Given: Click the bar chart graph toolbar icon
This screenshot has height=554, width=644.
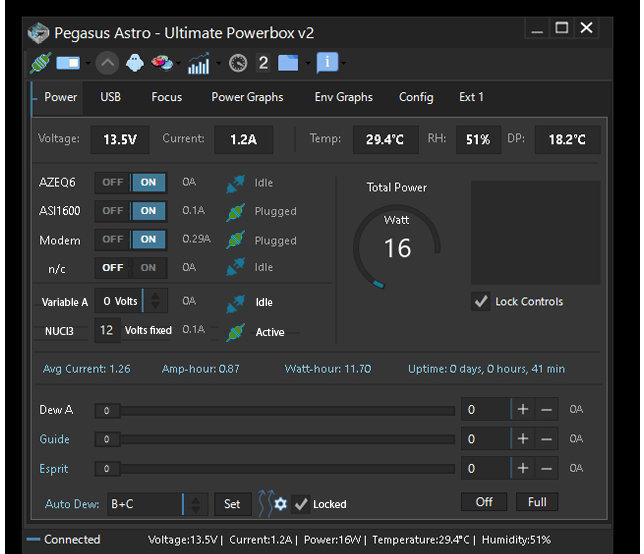Looking at the screenshot, I should point(199,63).
